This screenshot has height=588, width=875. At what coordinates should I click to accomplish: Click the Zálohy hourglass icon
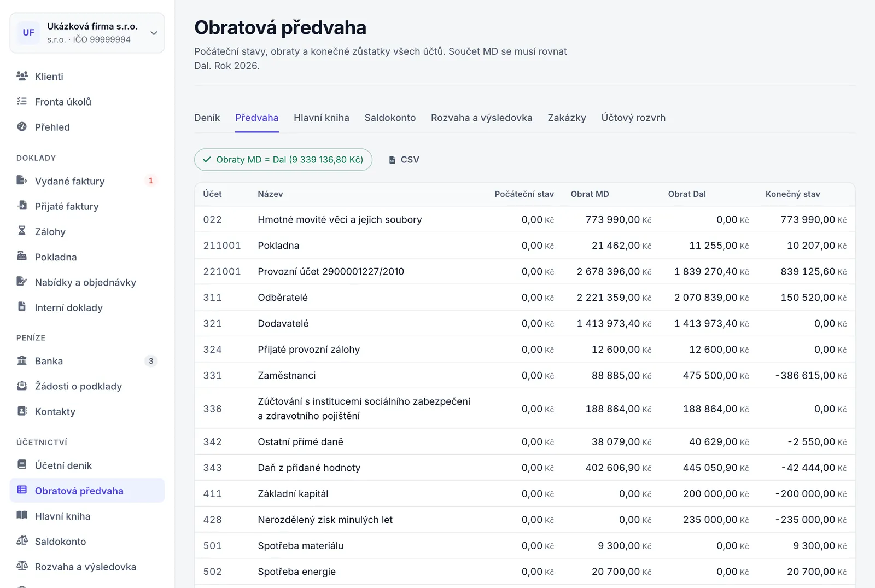click(22, 231)
